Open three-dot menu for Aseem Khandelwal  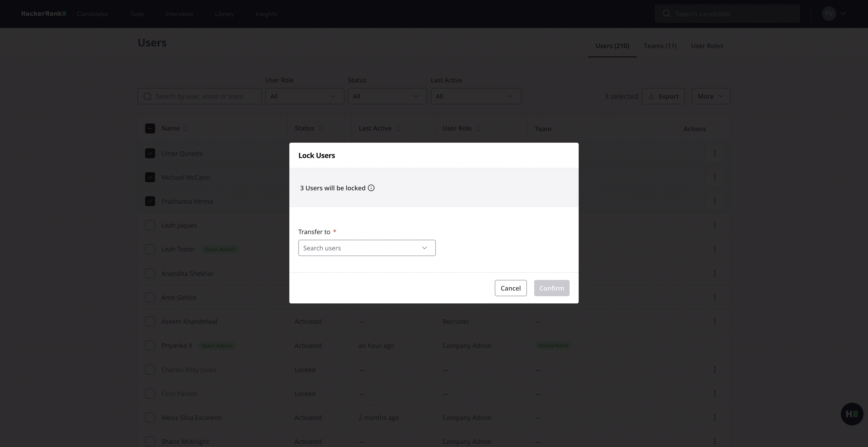(x=714, y=321)
